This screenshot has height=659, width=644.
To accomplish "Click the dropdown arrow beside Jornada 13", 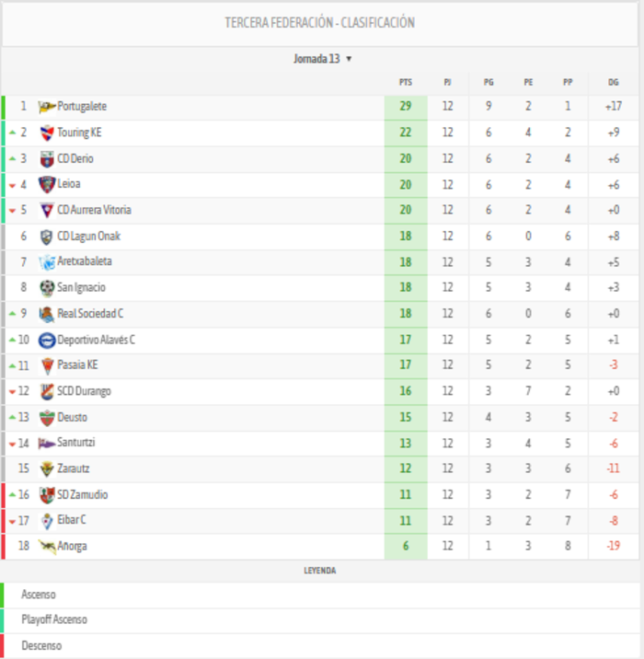I will [x=349, y=59].
